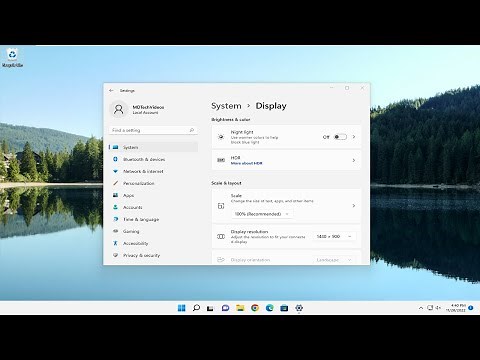Select System in the sidebar
This screenshot has height=360, width=480.
[153, 147]
